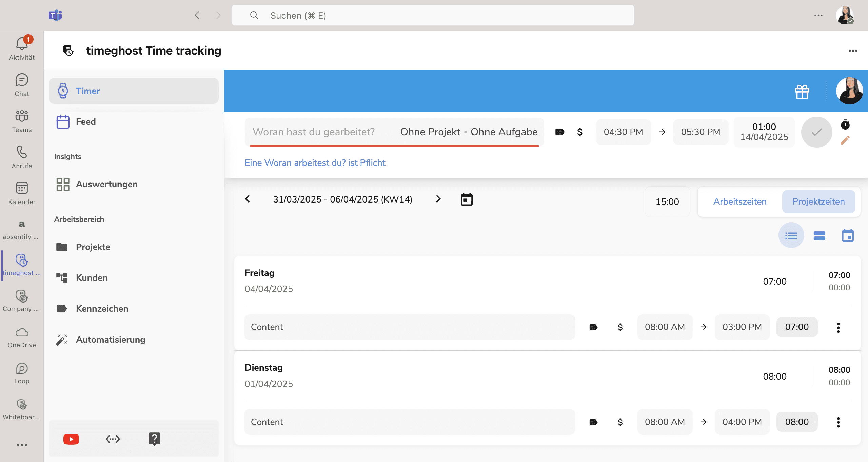
Task: Edit new entry end time 05:30 PM
Action: coord(701,132)
